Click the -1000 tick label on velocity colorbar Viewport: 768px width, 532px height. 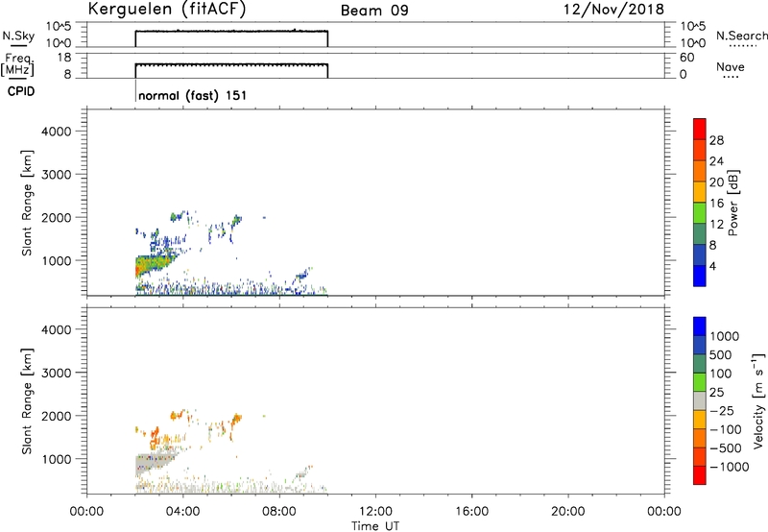click(729, 467)
